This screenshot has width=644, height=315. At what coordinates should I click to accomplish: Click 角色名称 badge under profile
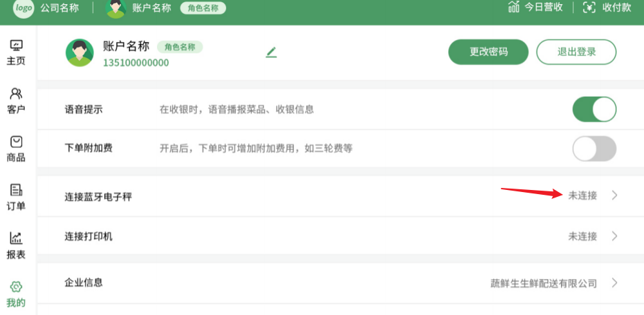tap(180, 47)
